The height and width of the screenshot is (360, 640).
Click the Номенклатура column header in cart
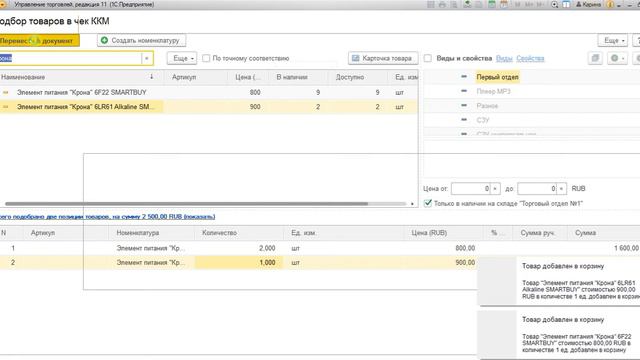tap(151, 233)
